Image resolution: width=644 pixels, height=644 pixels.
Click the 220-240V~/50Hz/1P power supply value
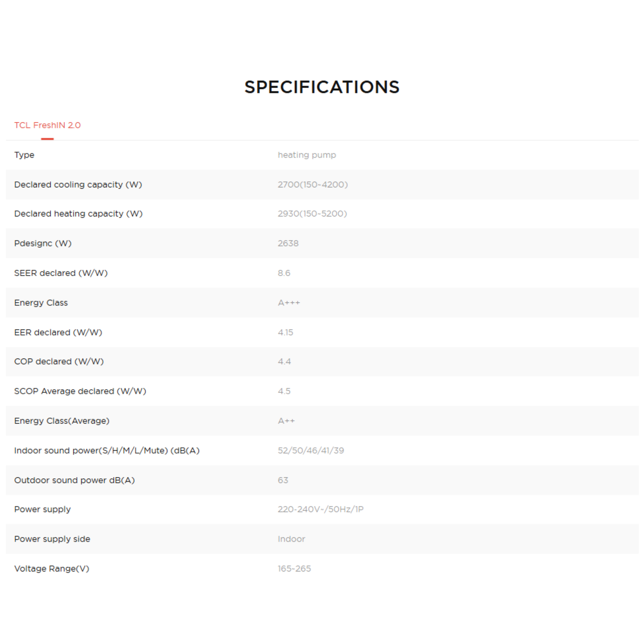320,509
